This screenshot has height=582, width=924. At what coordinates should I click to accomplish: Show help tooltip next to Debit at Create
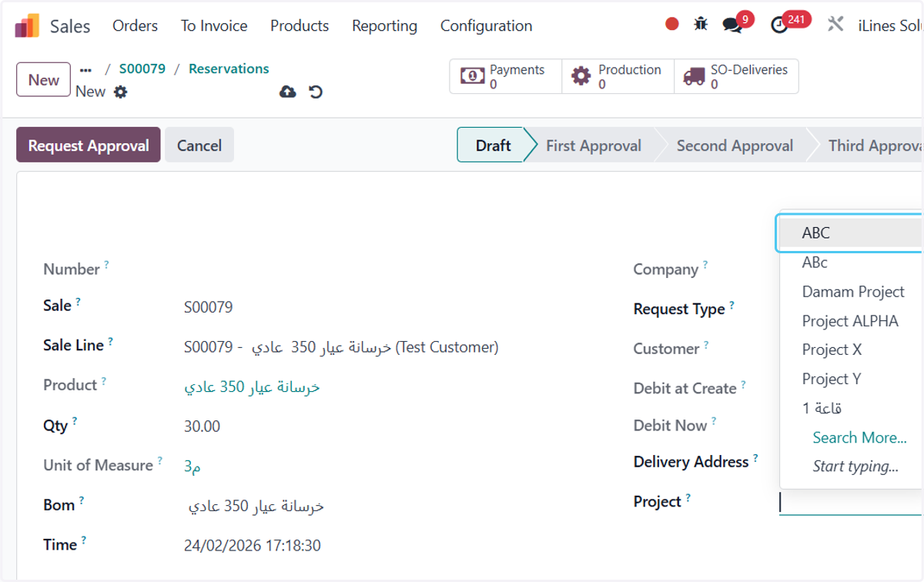tap(743, 384)
